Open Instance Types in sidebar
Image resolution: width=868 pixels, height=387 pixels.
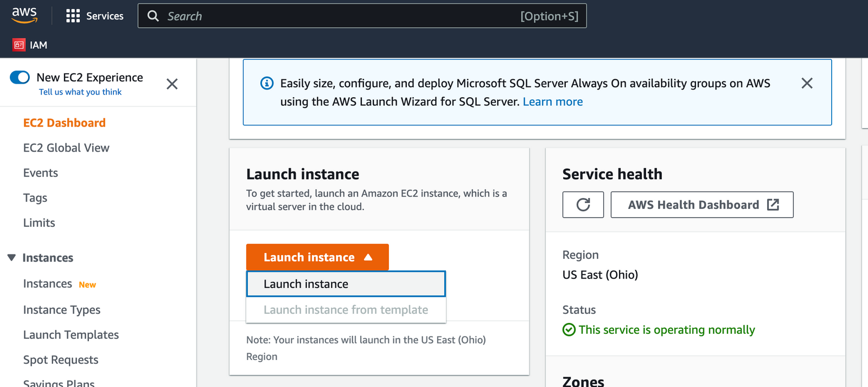[x=62, y=310]
